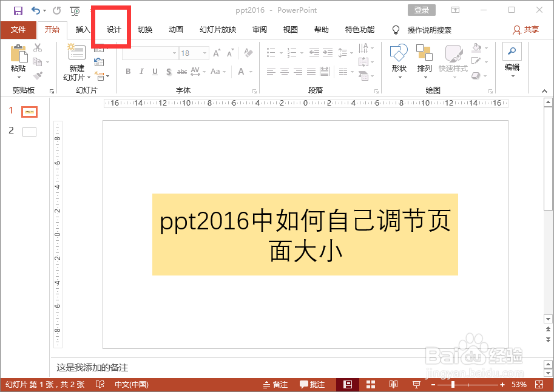
Task: Save the presentation with the floppy icon
Action: click(18, 10)
